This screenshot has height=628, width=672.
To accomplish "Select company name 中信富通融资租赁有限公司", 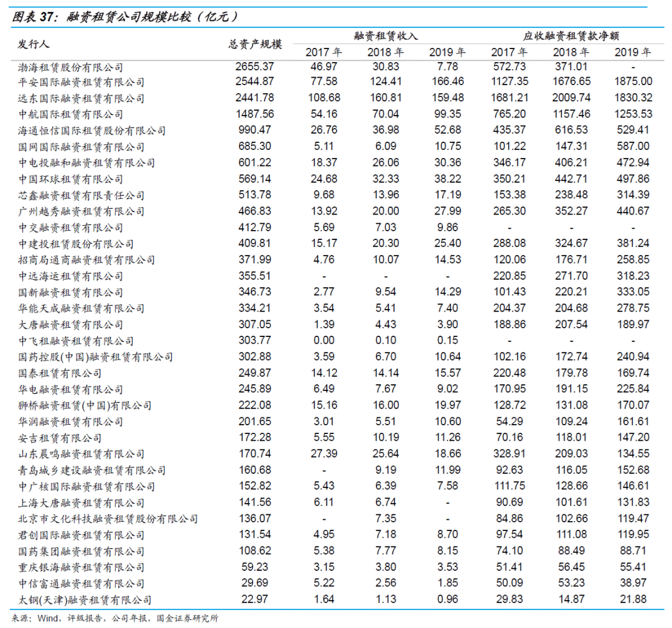I will click(x=81, y=583).
